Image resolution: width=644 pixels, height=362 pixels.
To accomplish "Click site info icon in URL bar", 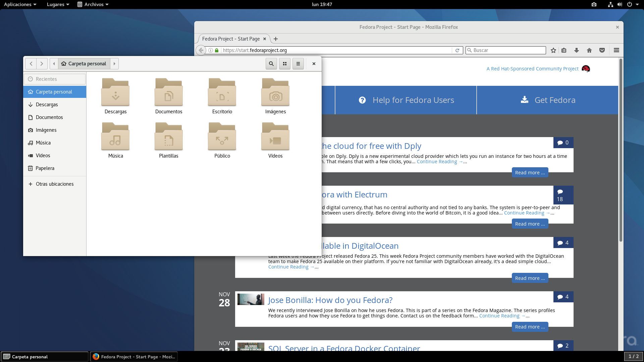I will click(x=211, y=50).
